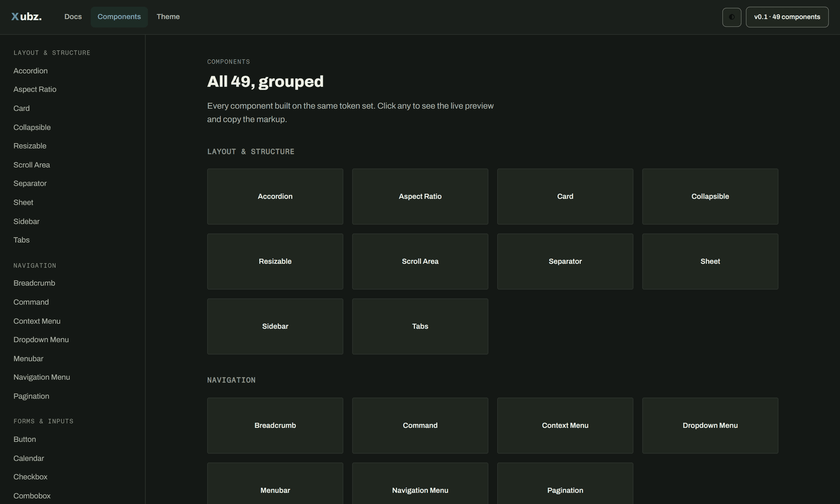Open Scroll Area in the sidebar
Image resolution: width=840 pixels, height=504 pixels.
pos(31,165)
